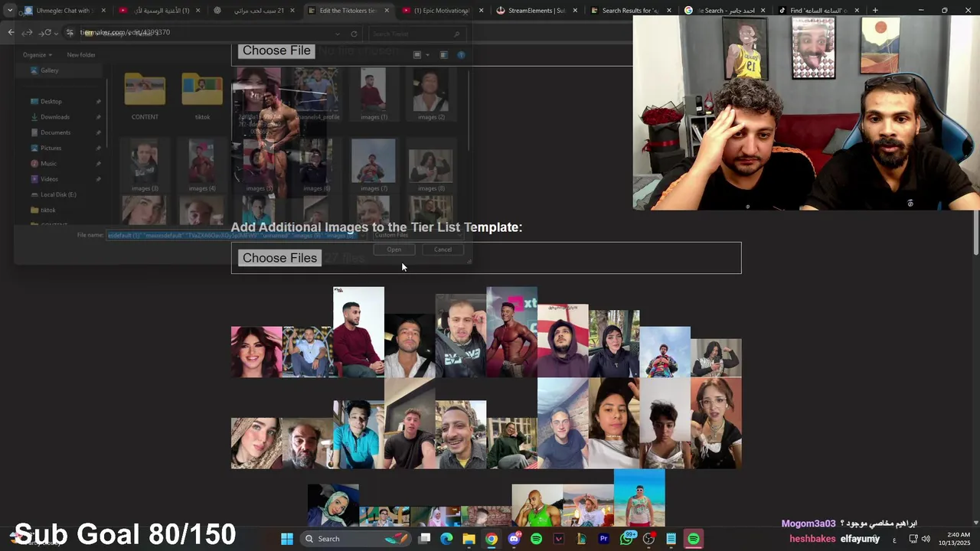Open WhatsApp with 99+ badge in taskbar
The width and height of the screenshot is (980, 551).
626,539
